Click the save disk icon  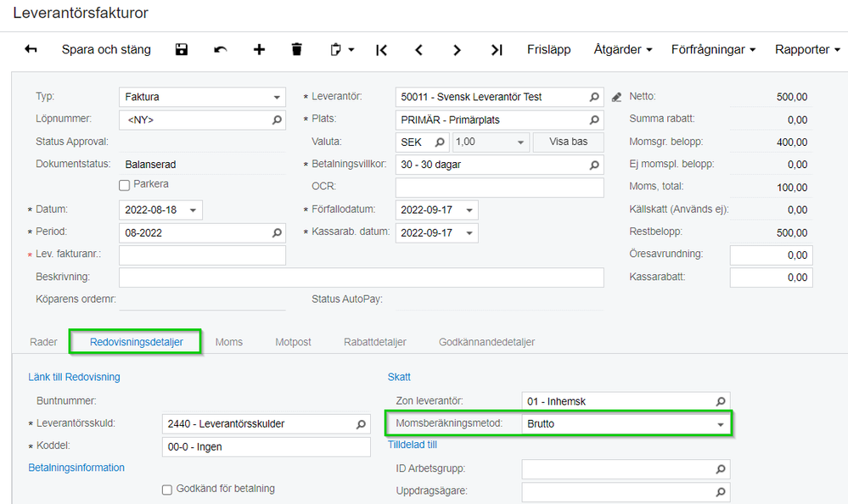(x=182, y=50)
